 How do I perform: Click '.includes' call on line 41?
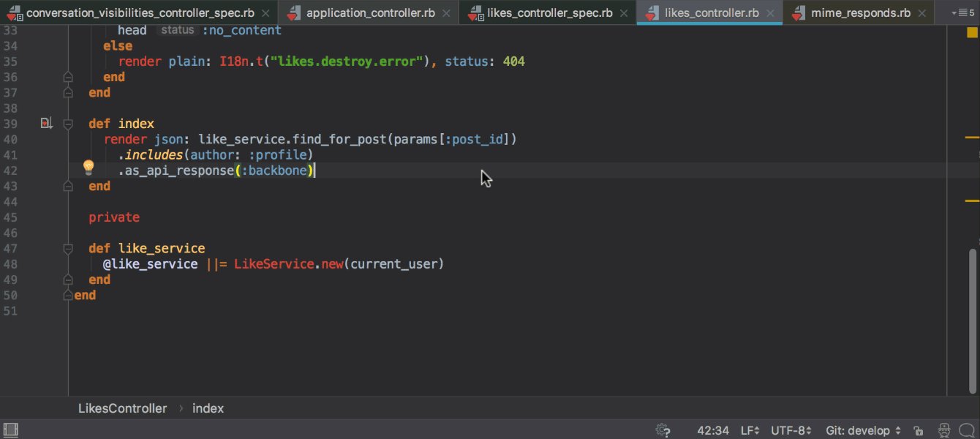click(x=151, y=155)
